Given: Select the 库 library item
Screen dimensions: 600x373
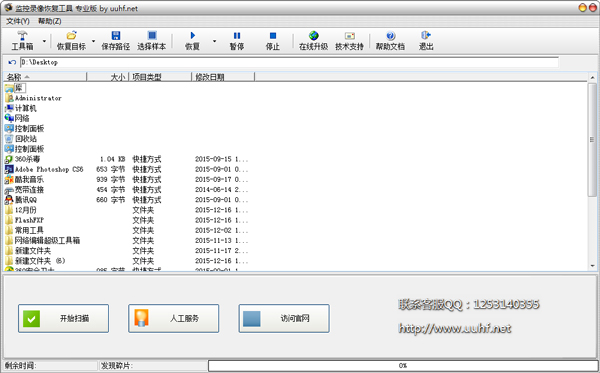Looking at the screenshot, I should (15, 88).
